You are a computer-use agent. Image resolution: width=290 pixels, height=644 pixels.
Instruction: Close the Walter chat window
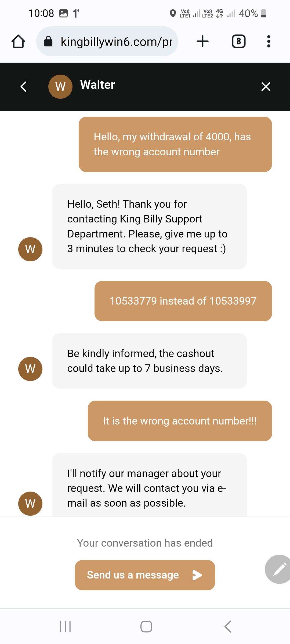point(266,87)
